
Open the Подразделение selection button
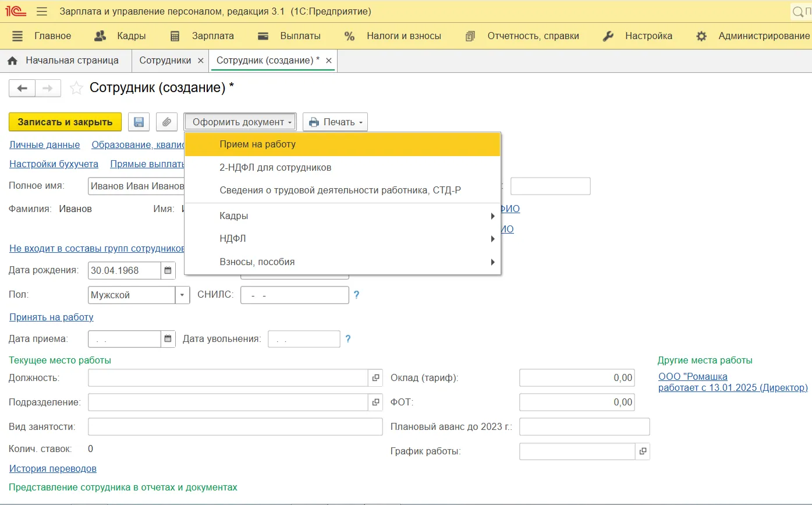[375, 402]
